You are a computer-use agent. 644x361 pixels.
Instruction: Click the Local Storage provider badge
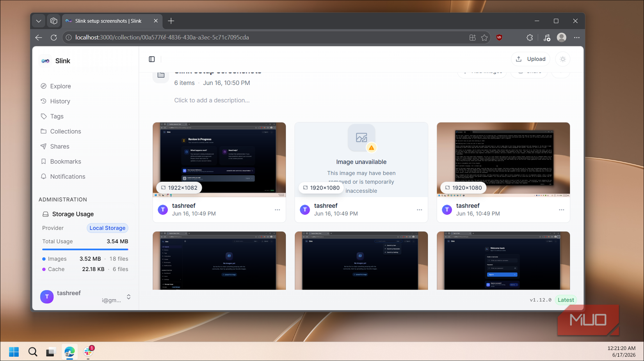coord(107,228)
